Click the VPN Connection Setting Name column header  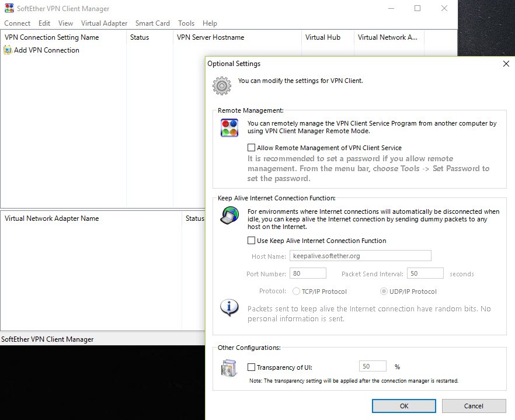click(64, 37)
